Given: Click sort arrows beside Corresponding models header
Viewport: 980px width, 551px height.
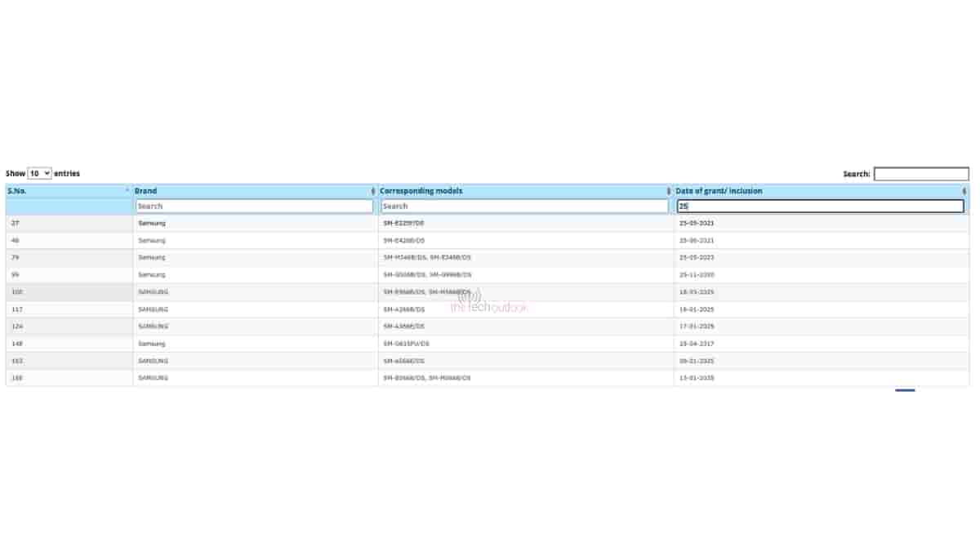Looking at the screenshot, I should pyautogui.click(x=669, y=191).
